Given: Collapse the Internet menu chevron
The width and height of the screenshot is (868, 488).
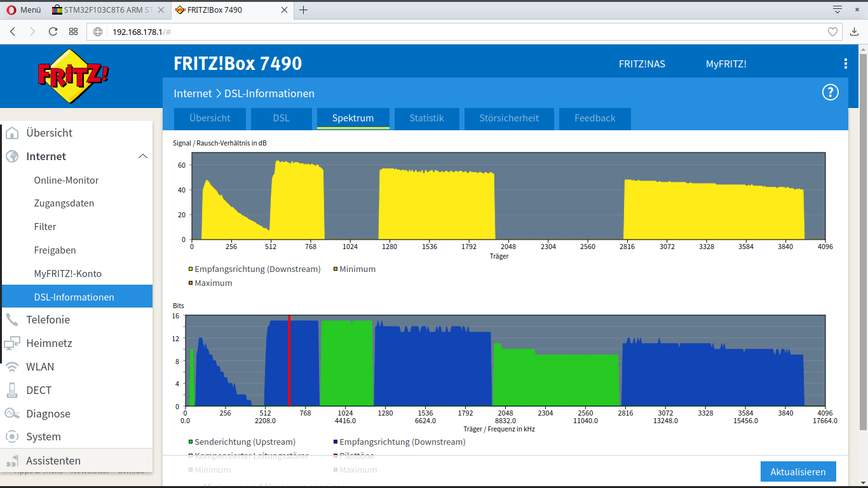Looking at the screenshot, I should point(143,156).
